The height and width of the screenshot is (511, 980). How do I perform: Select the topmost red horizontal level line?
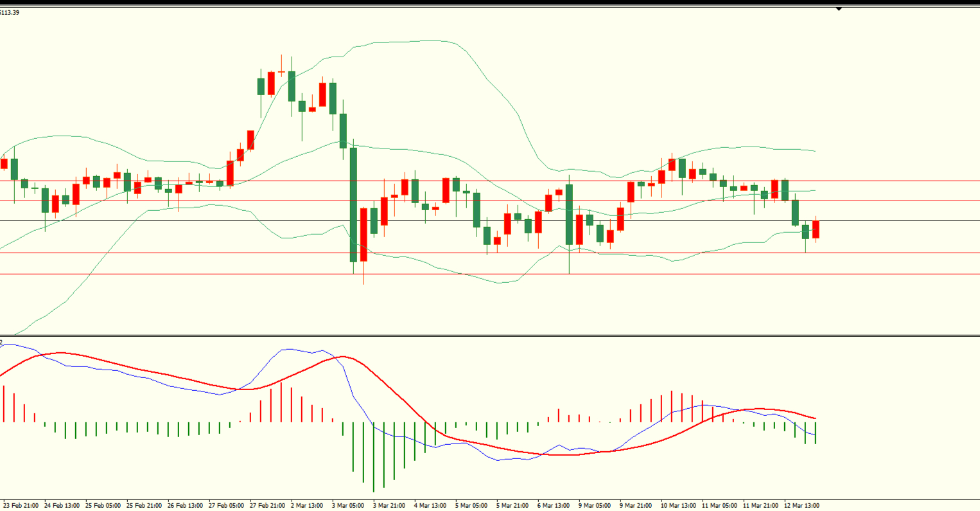450,181
